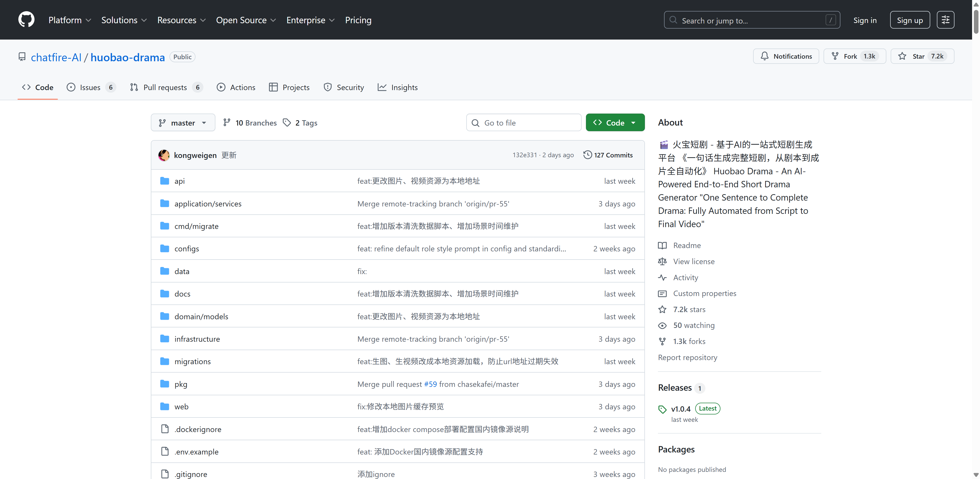This screenshot has height=479, width=980.
Task: Expand the Platform navigation menu
Action: 70,20
